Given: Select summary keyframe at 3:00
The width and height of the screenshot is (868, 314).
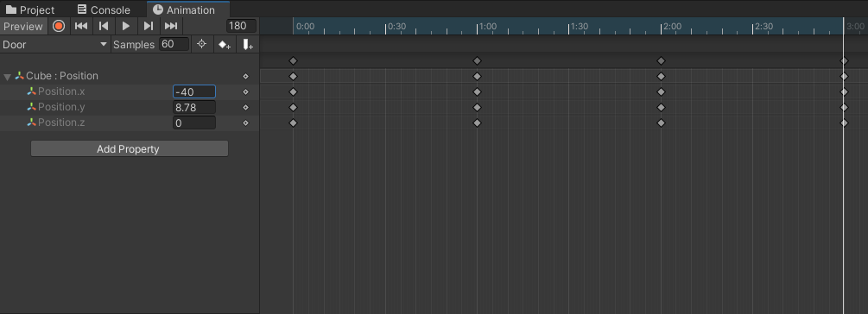Looking at the screenshot, I should [x=844, y=60].
